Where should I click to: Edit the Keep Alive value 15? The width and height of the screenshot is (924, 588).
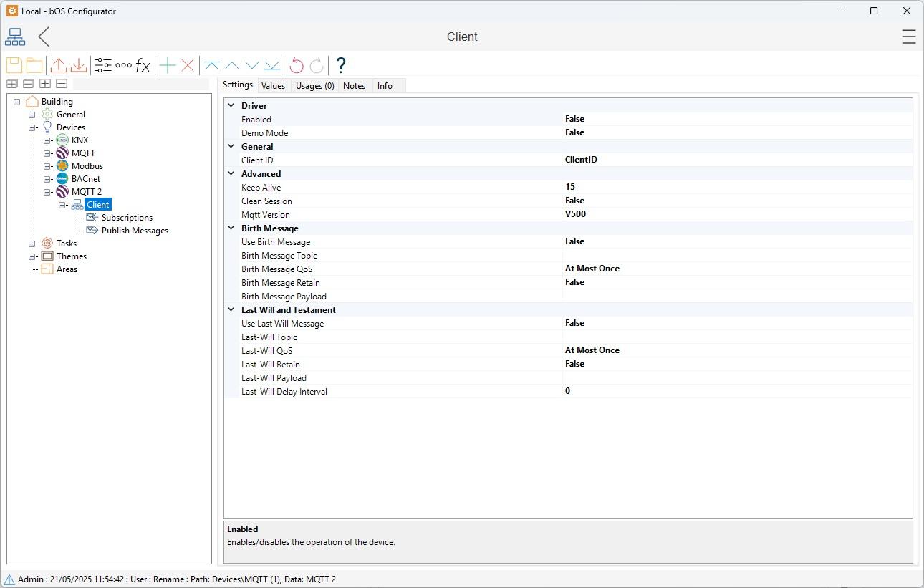coord(737,187)
